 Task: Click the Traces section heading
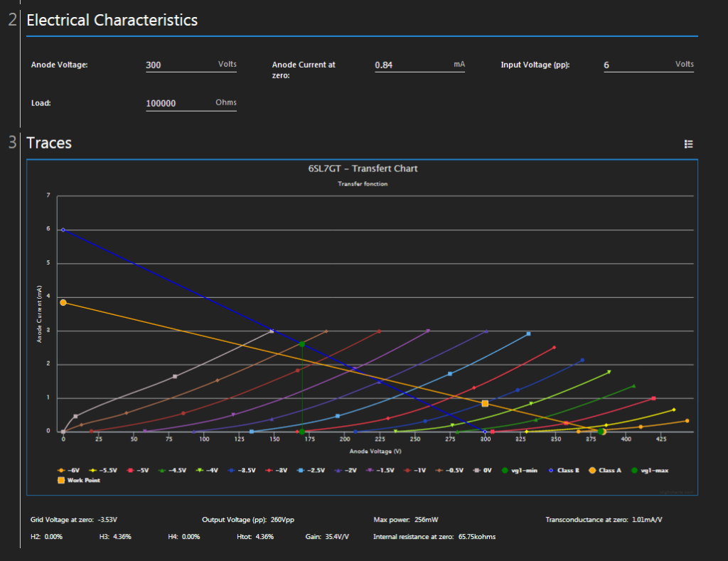(x=49, y=143)
